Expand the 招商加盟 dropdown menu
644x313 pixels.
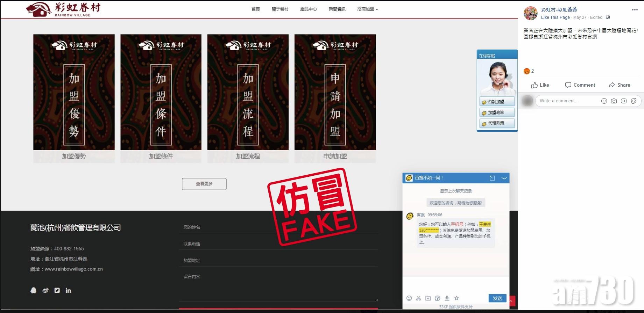[367, 9]
